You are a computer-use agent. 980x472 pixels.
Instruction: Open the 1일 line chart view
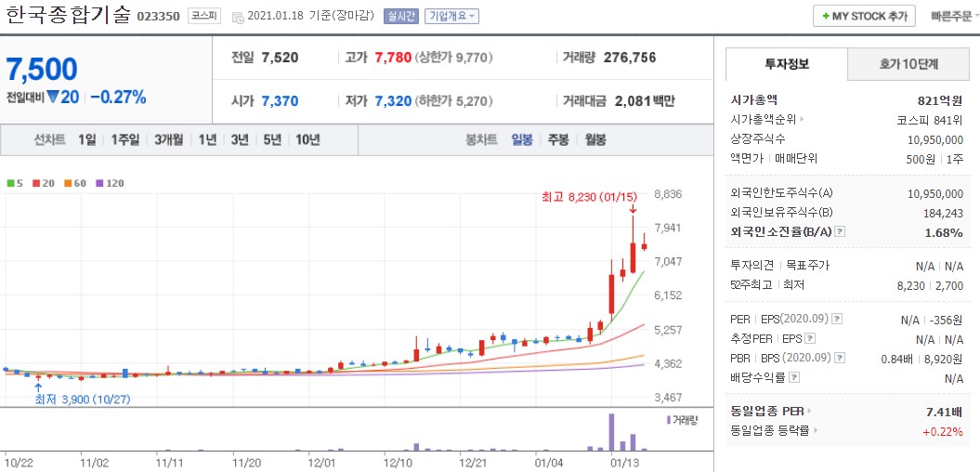pos(87,140)
